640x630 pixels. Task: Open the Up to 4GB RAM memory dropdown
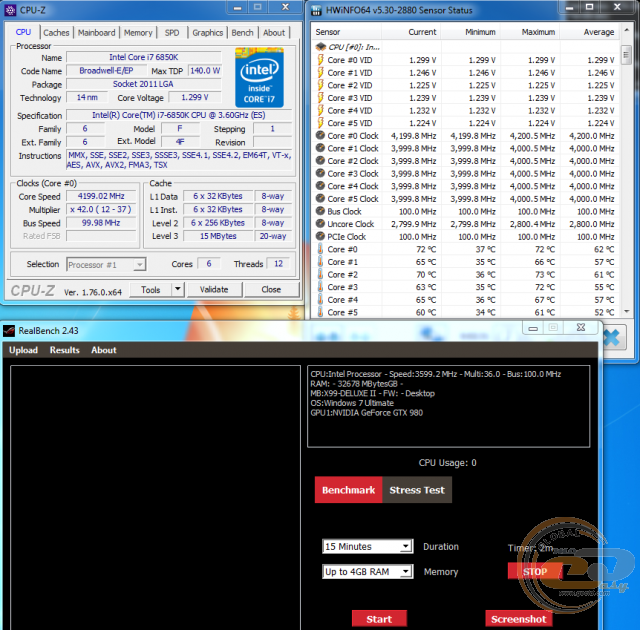click(405, 572)
